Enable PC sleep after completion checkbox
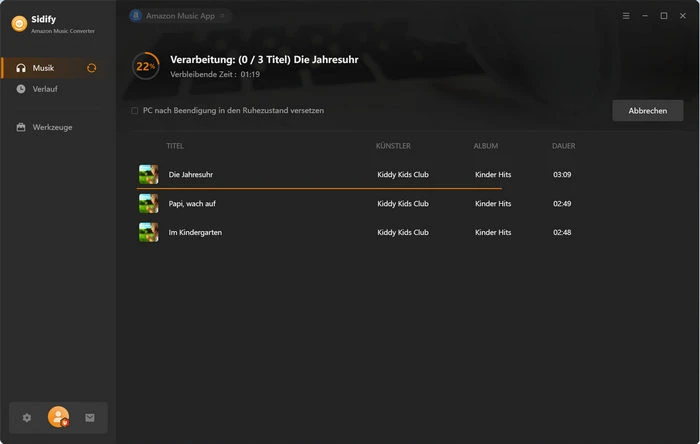700x444 pixels. pyautogui.click(x=134, y=110)
